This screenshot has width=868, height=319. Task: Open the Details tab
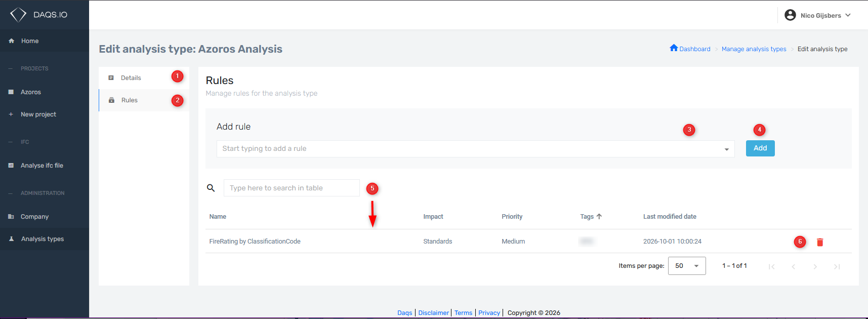click(x=144, y=78)
